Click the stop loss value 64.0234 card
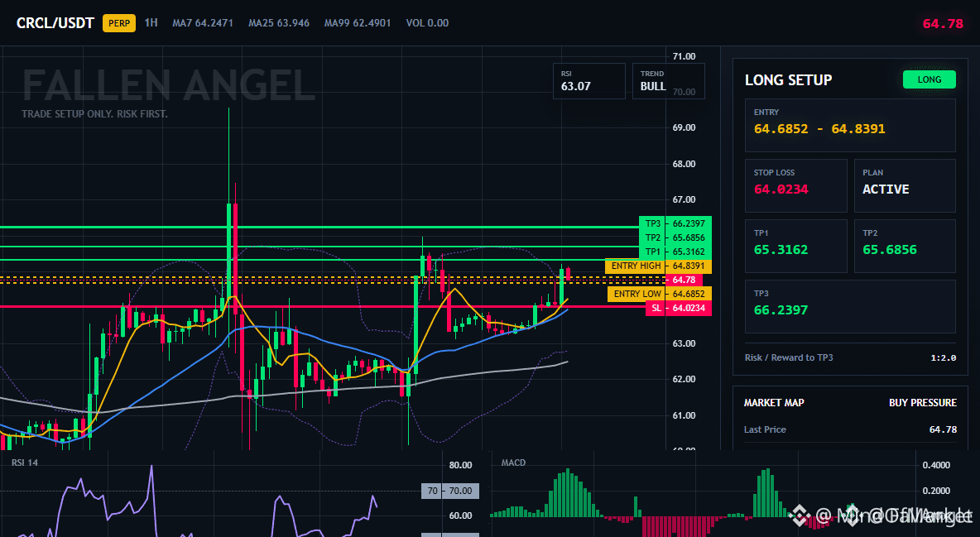980x537 pixels. click(795, 185)
